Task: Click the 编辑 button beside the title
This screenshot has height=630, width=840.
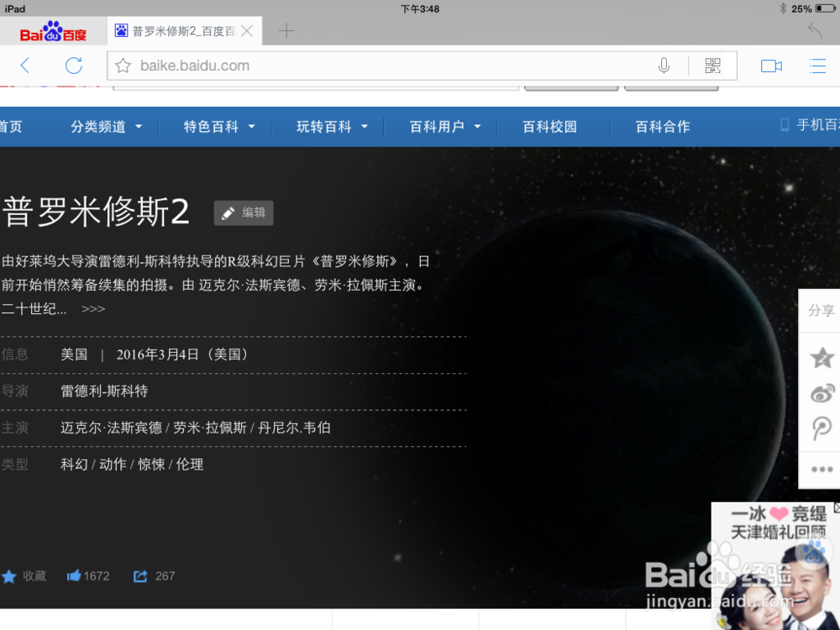Action: (x=243, y=213)
